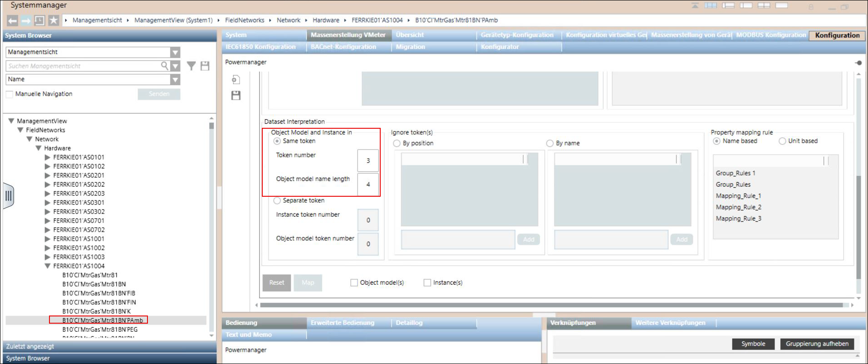Viewport: 868px width, 364px height.
Task: Enable the Manuelle Navigation checkbox
Action: pos(10,94)
